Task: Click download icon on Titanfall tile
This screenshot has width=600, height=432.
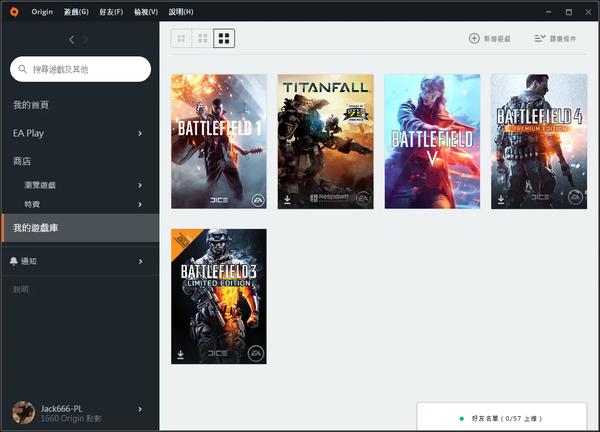Action: (x=287, y=199)
